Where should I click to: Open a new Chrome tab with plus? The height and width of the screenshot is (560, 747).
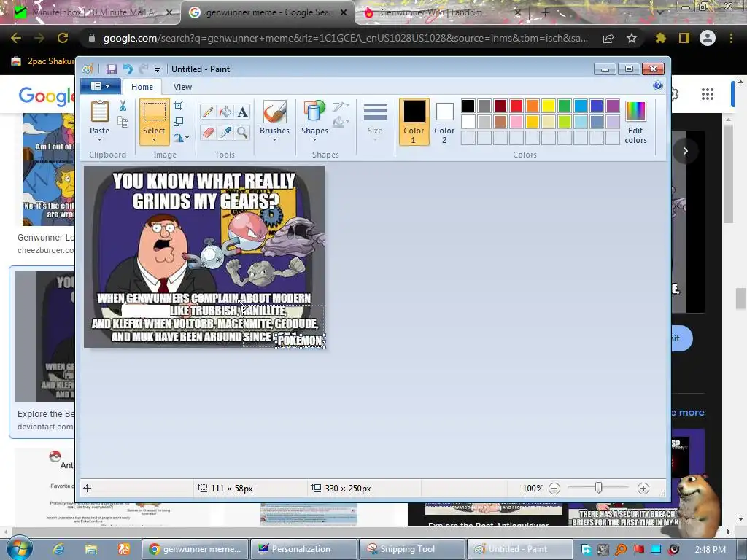point(546,12)
